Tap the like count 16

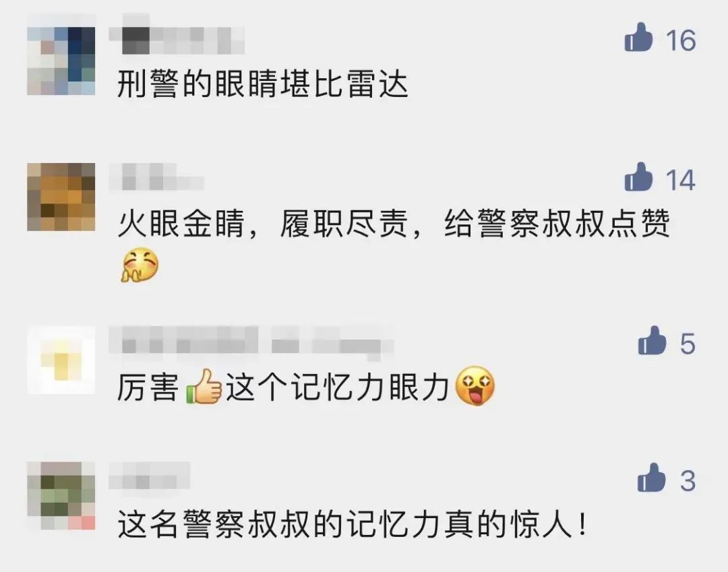point(681,40)
